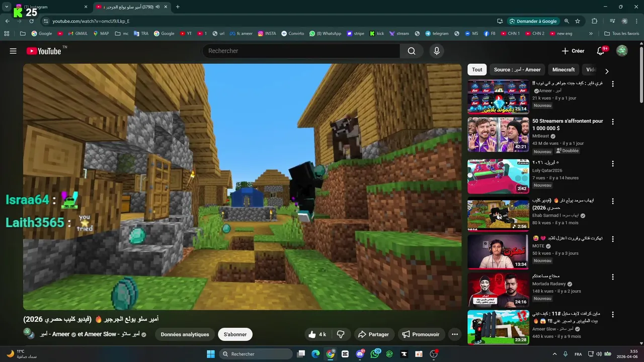Dislike the video with thumbs down

tap(341, 334)
